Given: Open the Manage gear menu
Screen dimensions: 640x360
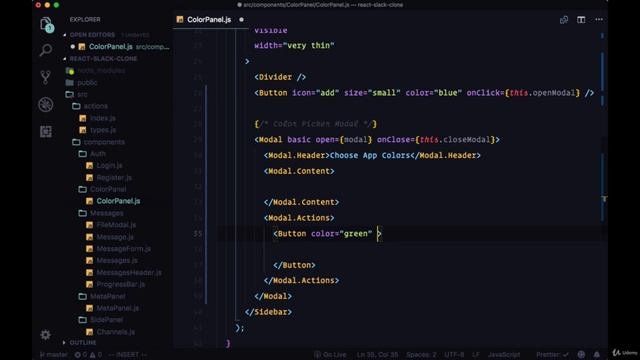Looking at the screenshot, I should [46, 335].
